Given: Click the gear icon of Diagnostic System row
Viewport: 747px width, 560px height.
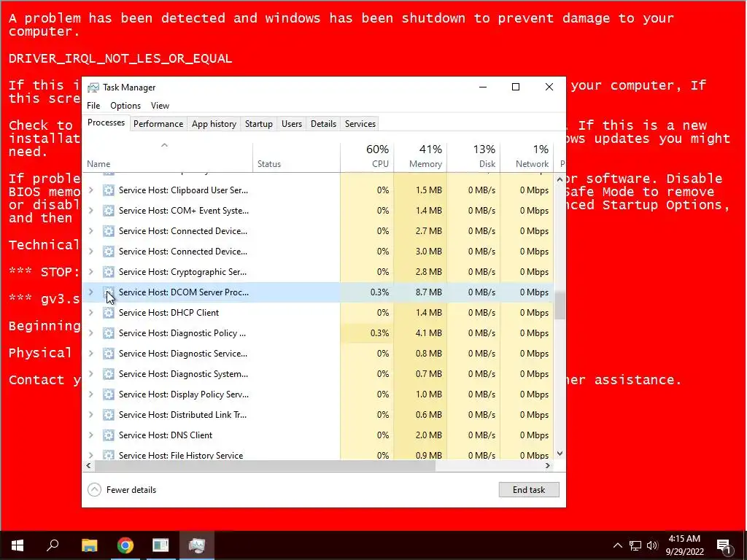Looking at the screenshot, I should click(109, 374).
